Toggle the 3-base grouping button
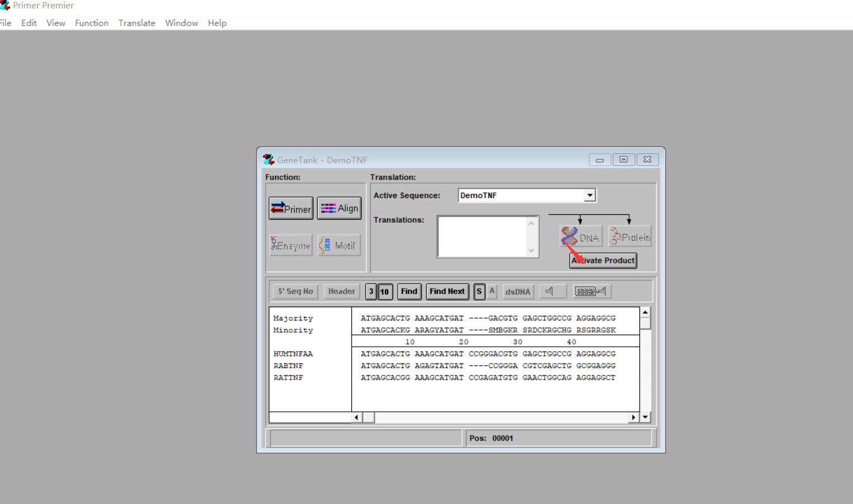This screenshot has width=853, height=504. pyautogui.click(x=371, y=291)
